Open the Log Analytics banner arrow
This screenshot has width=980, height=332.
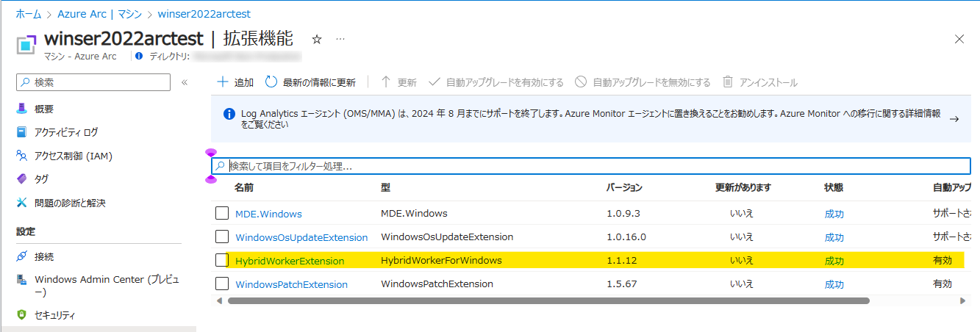[954, 118]
